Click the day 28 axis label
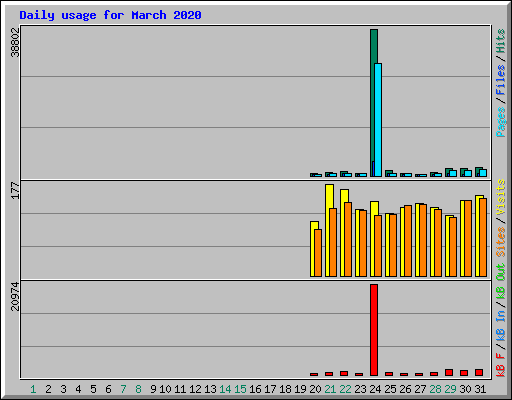 (x=435, y=389)
